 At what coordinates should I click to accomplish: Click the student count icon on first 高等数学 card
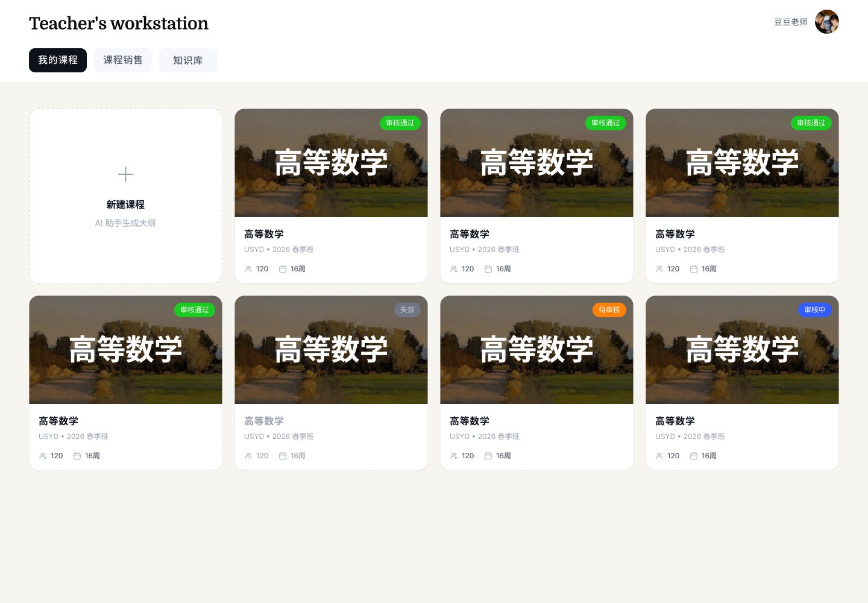tap(248, 269)
